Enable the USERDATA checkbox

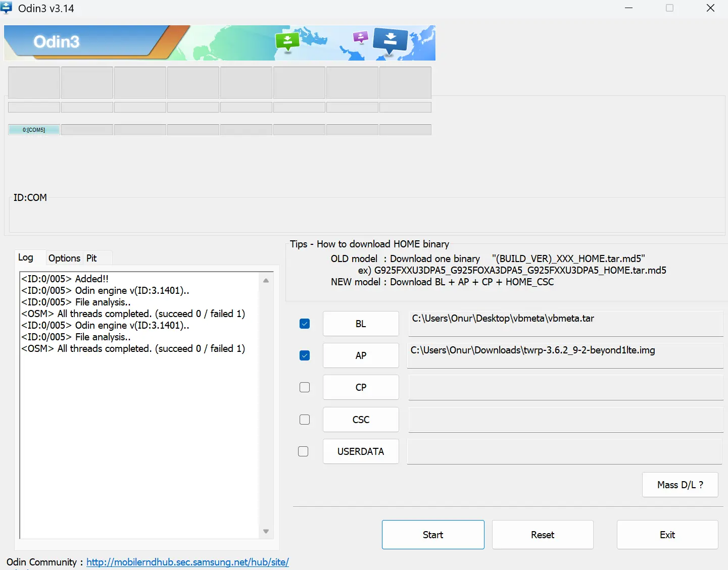pos(303,451)
